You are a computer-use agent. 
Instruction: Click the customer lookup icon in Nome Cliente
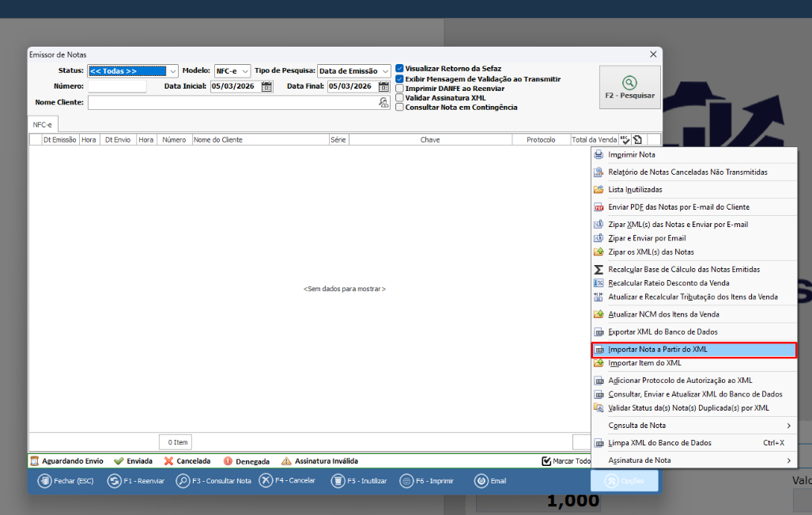383,103
